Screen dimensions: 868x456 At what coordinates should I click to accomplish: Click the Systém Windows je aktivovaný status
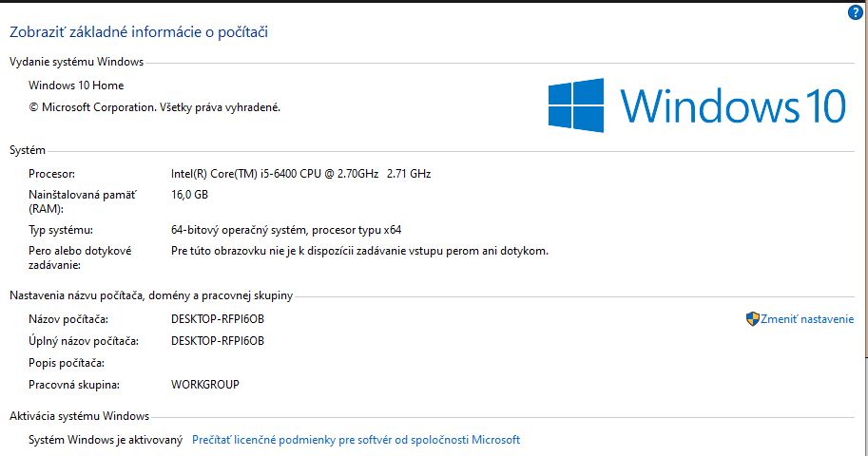(106, 440)
